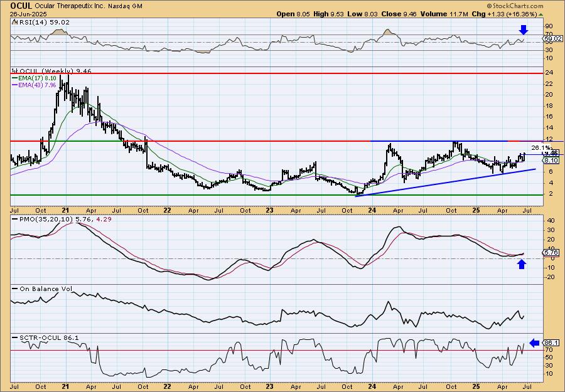Screen dimensions: 565x392
Task: Click the 26.1% annotation near the price axis
Action: [x=541, y=147]
